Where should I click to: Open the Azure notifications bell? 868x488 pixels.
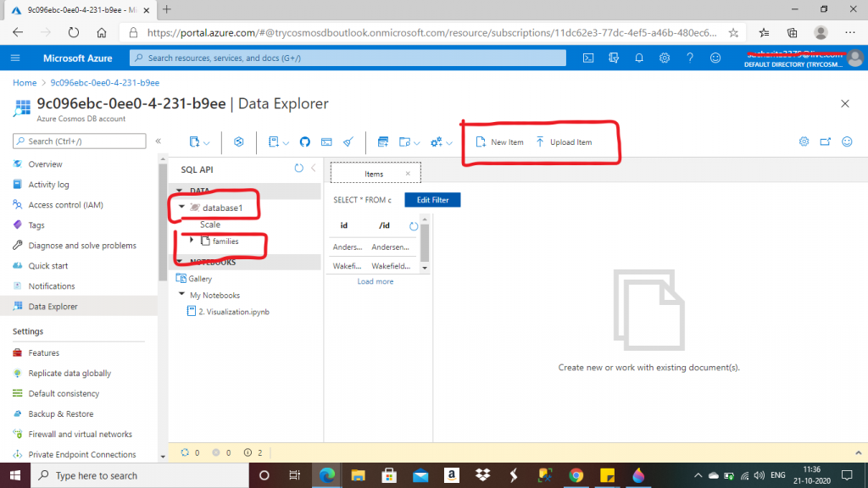coord(639,58)
